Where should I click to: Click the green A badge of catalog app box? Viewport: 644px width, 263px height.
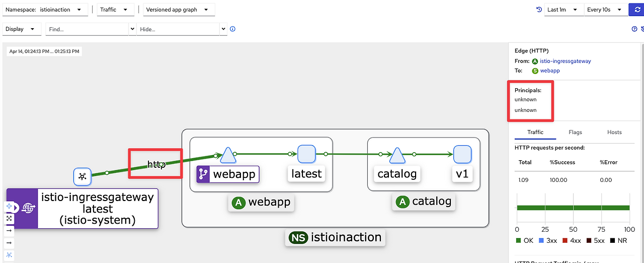(x=402, y=202)
